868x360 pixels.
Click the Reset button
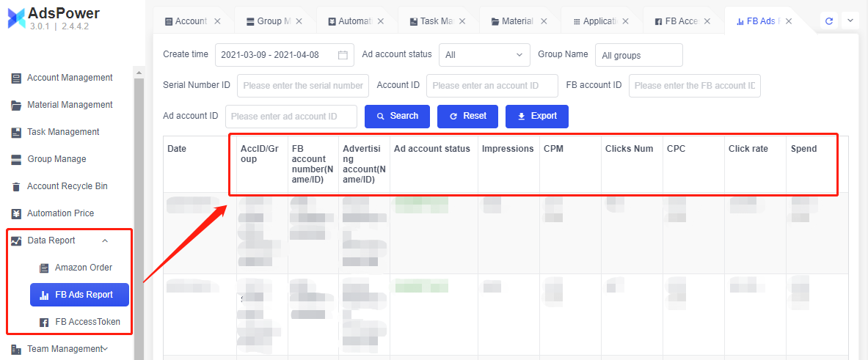(x=468, y=116)
